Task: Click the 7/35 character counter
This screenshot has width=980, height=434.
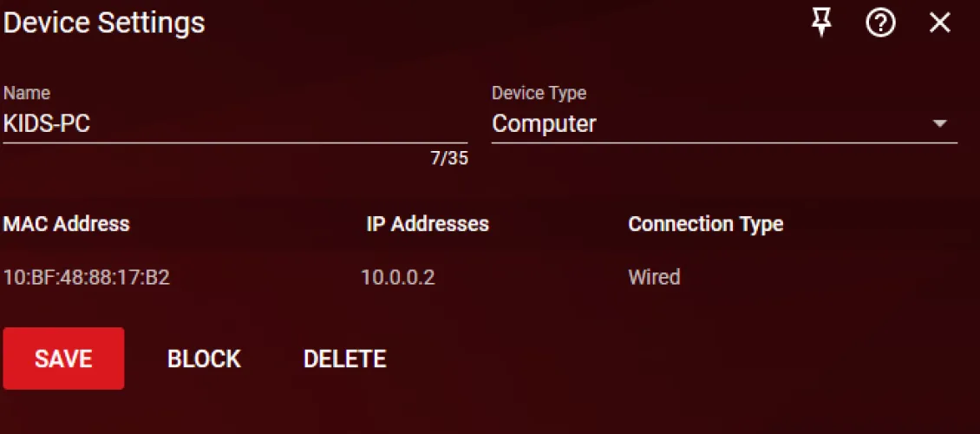Action: pos(449,159)
